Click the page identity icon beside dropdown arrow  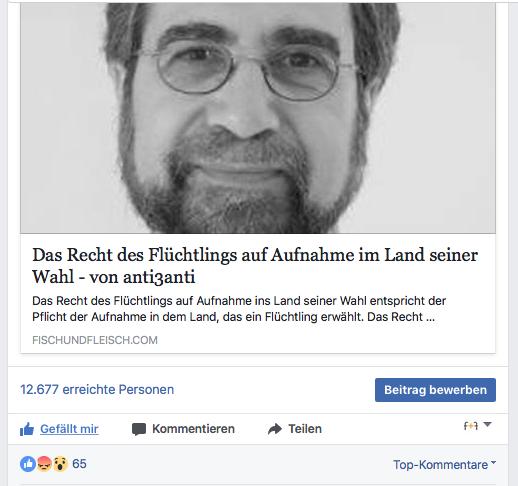coord(471,426)
